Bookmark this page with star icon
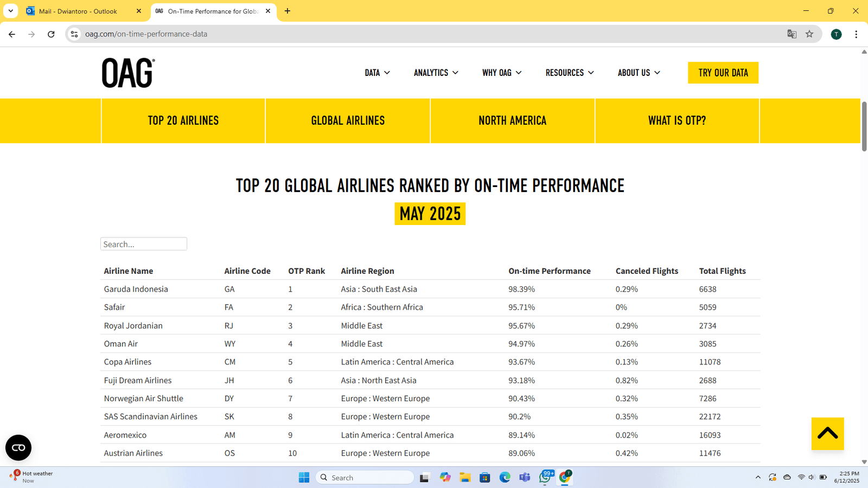Image resolution: width=868 pixels, height=488 pixels. pos(809,34)
